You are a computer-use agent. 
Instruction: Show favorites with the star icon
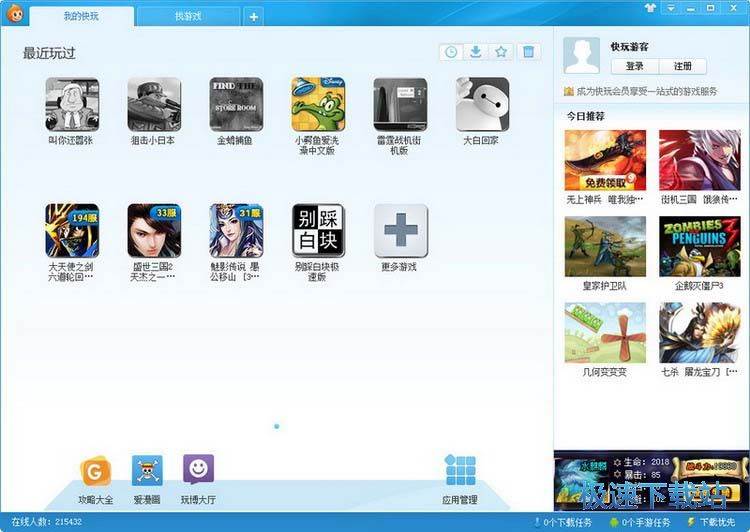point(502,52)
